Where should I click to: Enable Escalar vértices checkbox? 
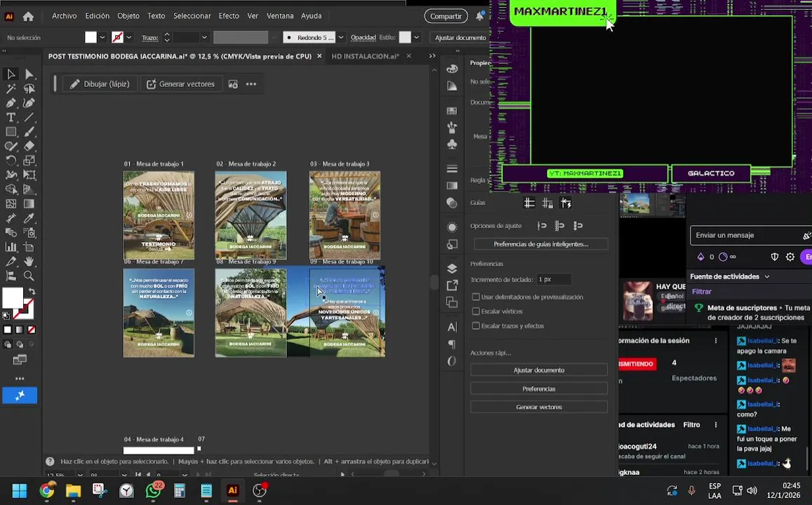point(475,311)
